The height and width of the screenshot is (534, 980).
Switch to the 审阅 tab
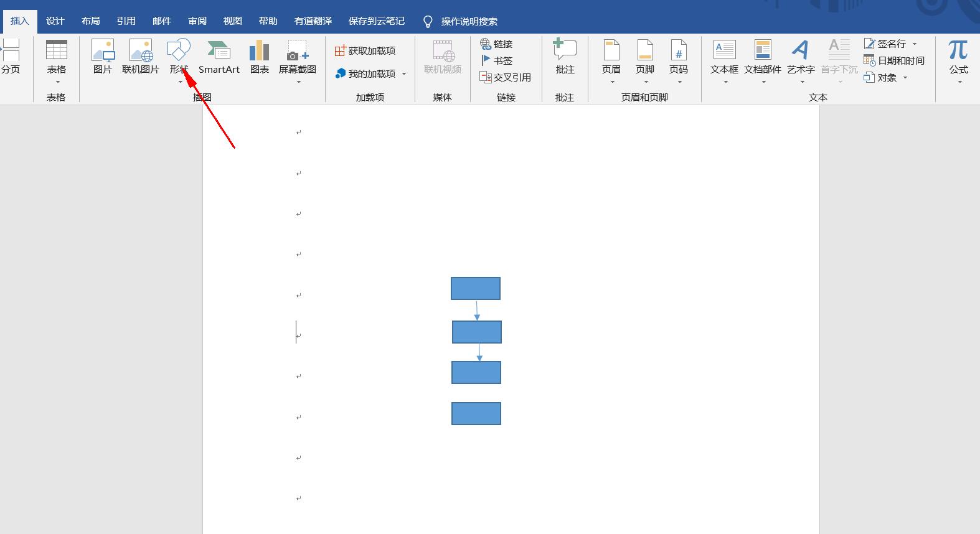197,21
